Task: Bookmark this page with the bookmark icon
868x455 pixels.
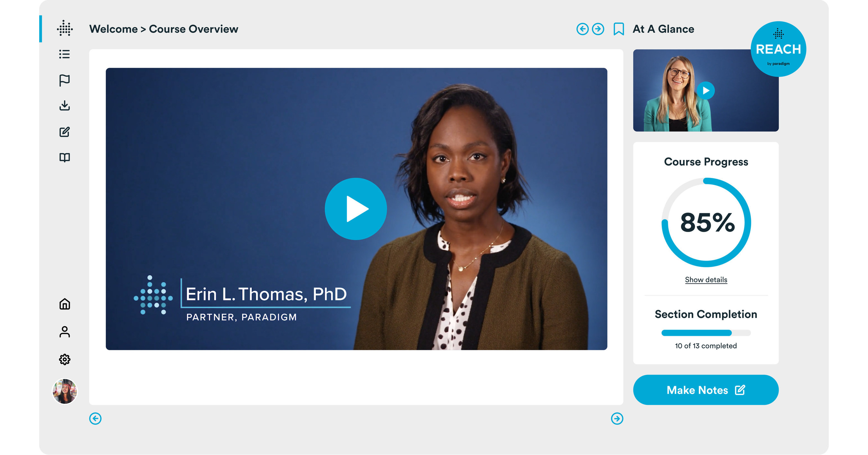Action: pyautogui.click(x=619, y=29)
